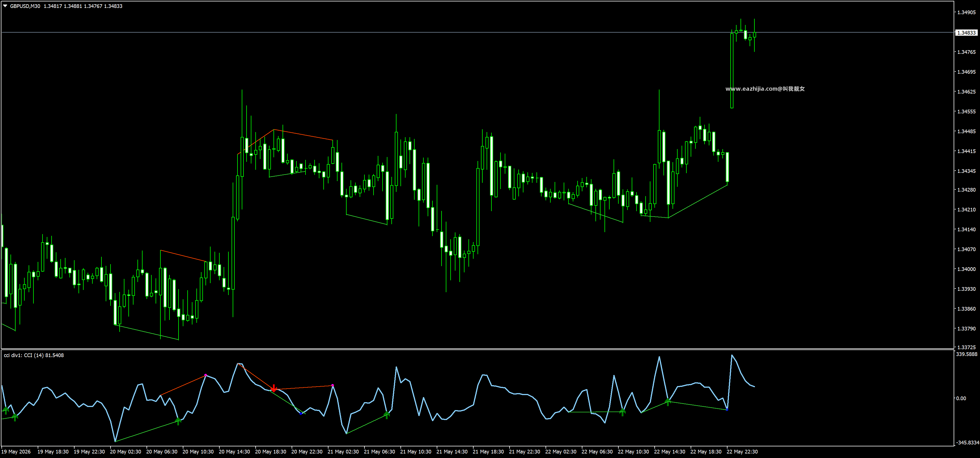980x458 pixels.
Task: Click the 22 May 22:30 time label
Action: (742, 451)
